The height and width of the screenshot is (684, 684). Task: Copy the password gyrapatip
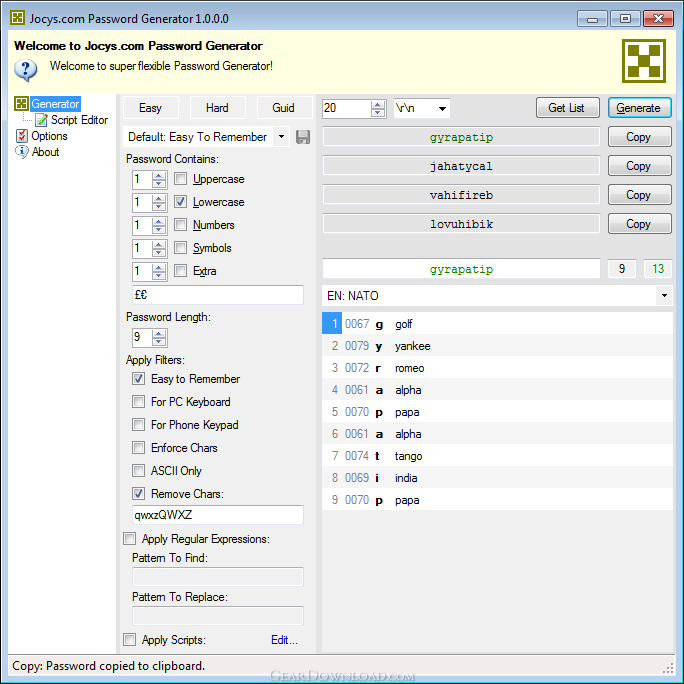click(x=640, y=137)
